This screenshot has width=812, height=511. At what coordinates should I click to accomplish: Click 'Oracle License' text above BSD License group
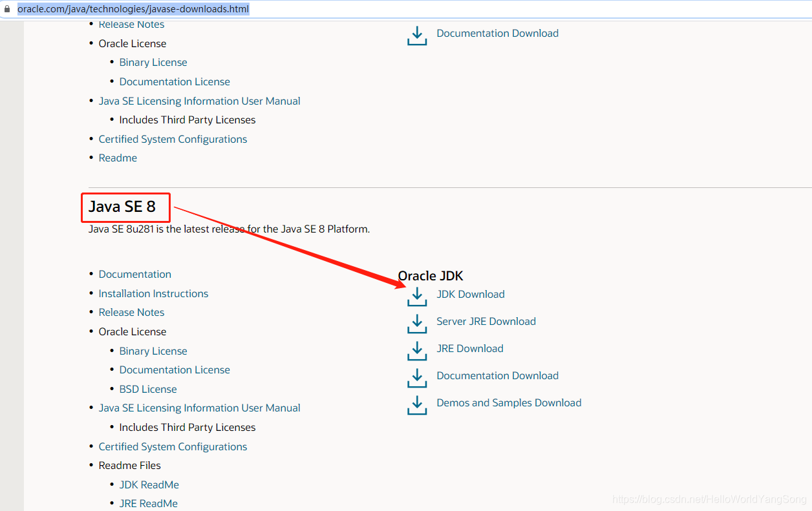pos(132,331)
